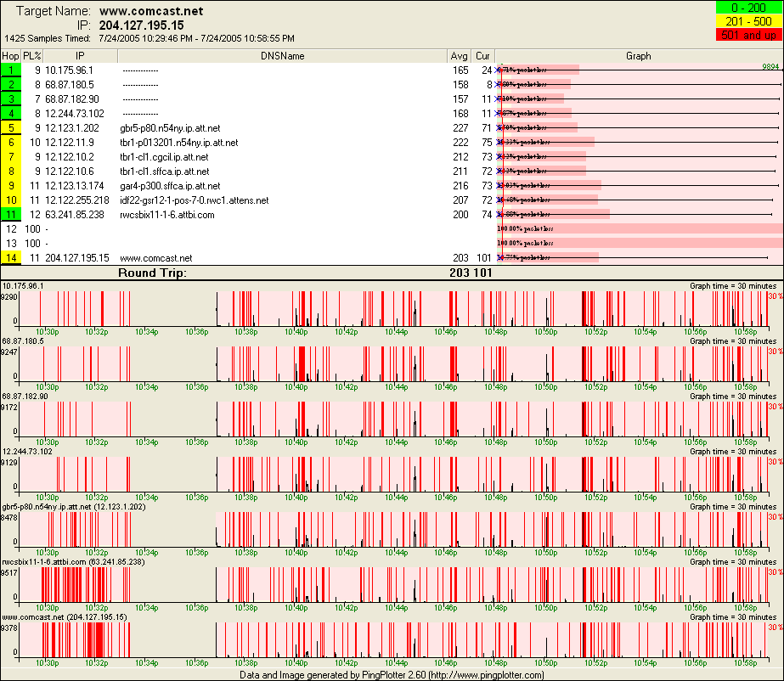Click IP 204.127.195.15 in hop 14 row
Image resolution: width=784 pixels, height=681 pixels.
click(x=77, y=258)
